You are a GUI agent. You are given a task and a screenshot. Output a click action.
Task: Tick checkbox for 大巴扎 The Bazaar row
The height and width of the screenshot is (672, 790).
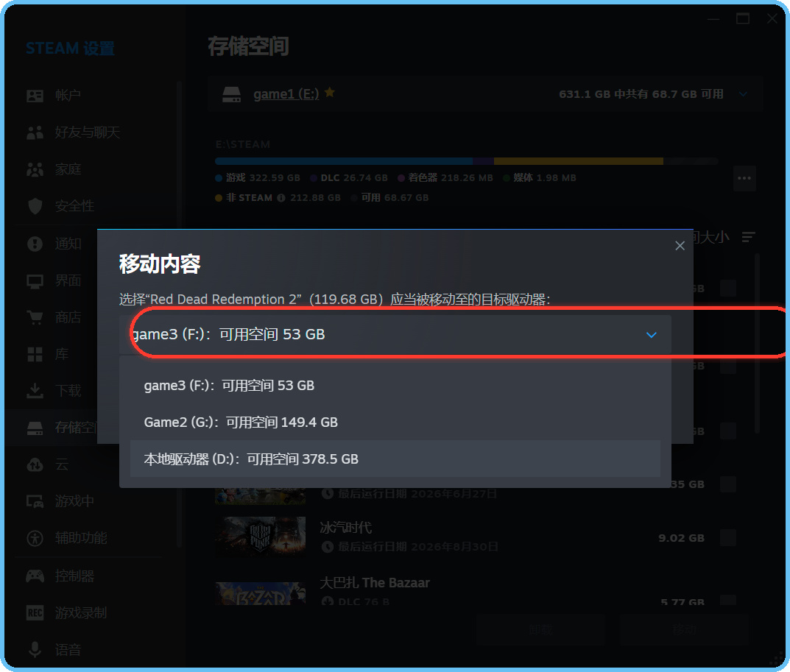[x=727, y=599]
